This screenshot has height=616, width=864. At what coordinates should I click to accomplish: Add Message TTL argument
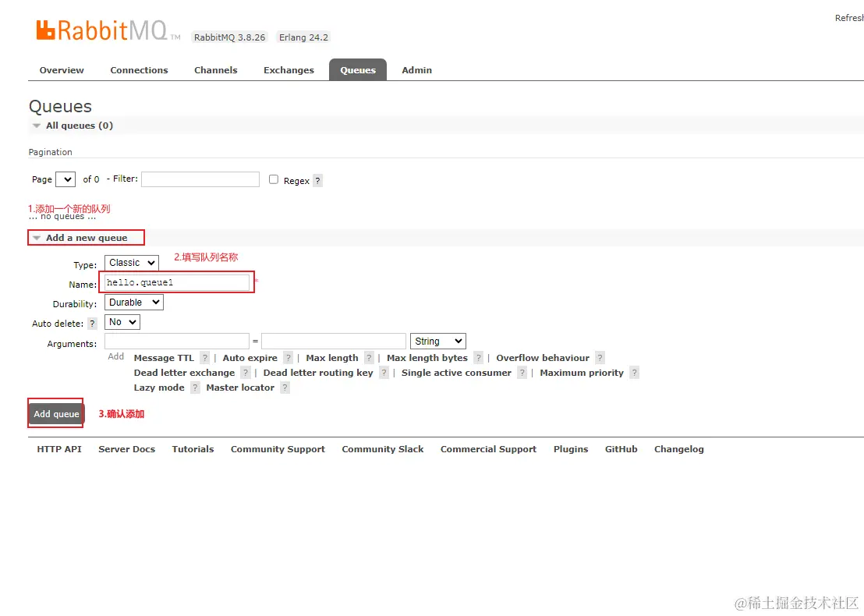[164, 358]
